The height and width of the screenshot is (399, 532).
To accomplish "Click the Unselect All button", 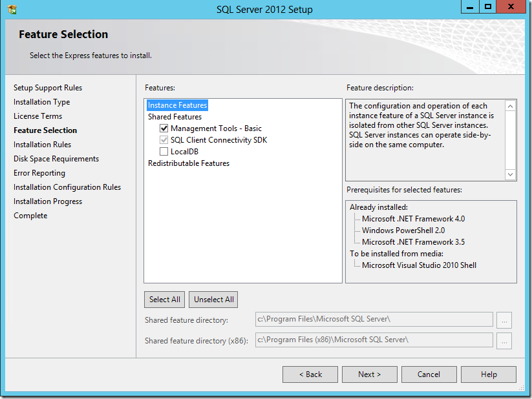I will click(213, 300).
